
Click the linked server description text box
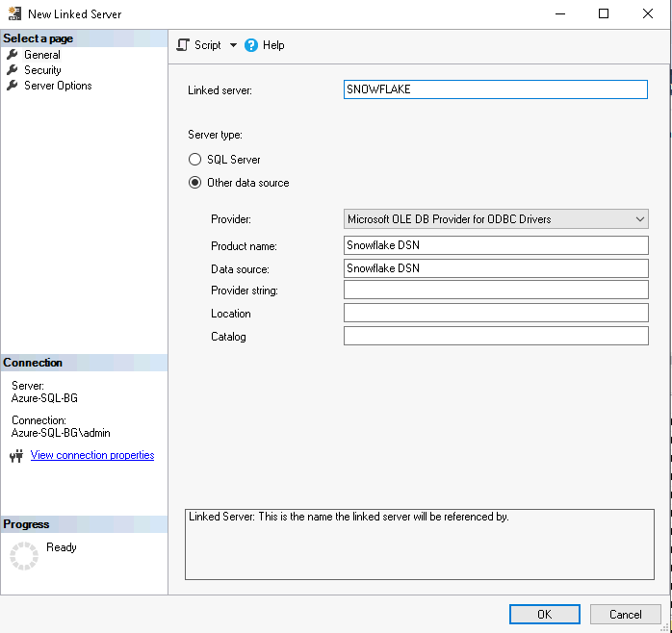(420, 544)
